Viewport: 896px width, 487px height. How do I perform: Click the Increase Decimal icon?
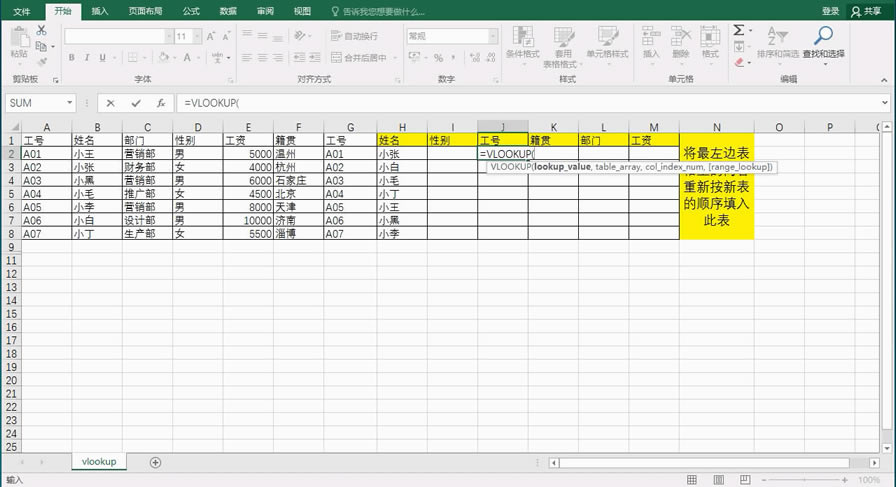pos(475,58)
